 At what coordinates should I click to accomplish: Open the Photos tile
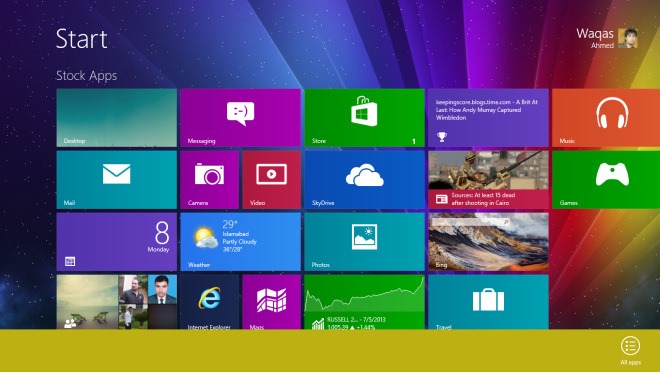pyautogui.click(x=365, y=242)
